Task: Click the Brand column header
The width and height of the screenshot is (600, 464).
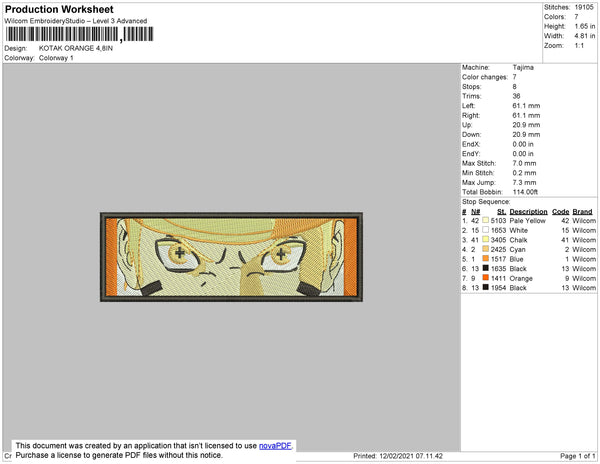Action: click(582, 212)
